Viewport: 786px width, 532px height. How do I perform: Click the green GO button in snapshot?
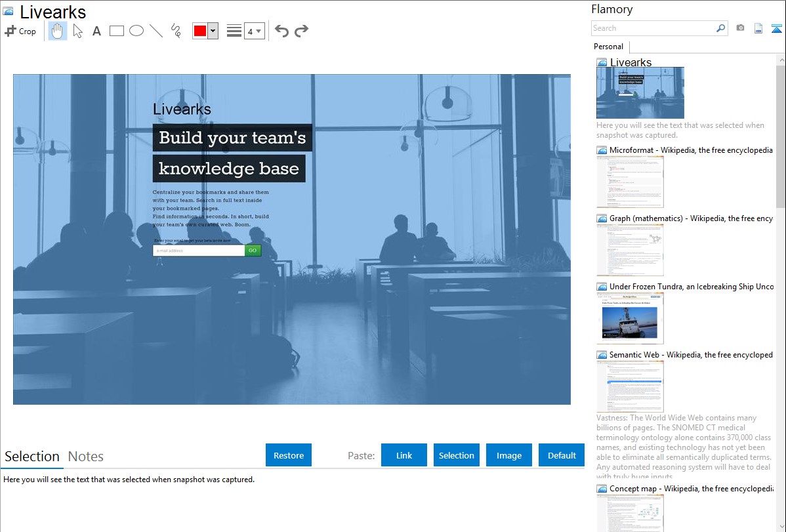[253, 250]
